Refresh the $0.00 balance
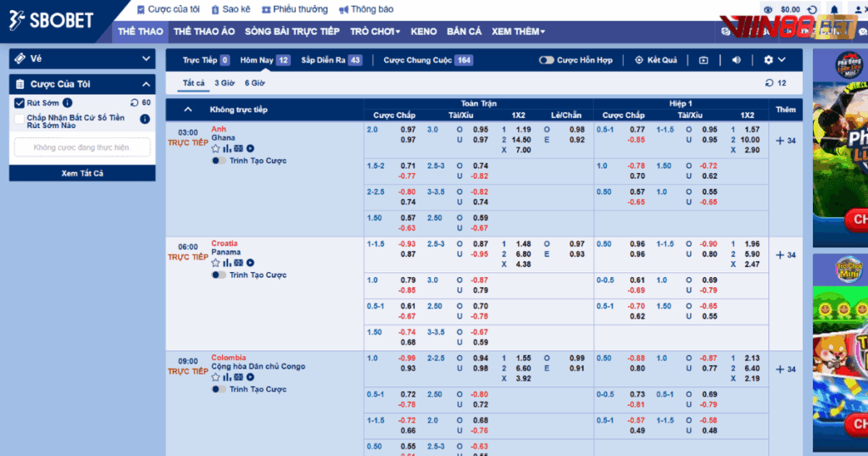The width and height of the screenshot is (868, 456). 812,9
